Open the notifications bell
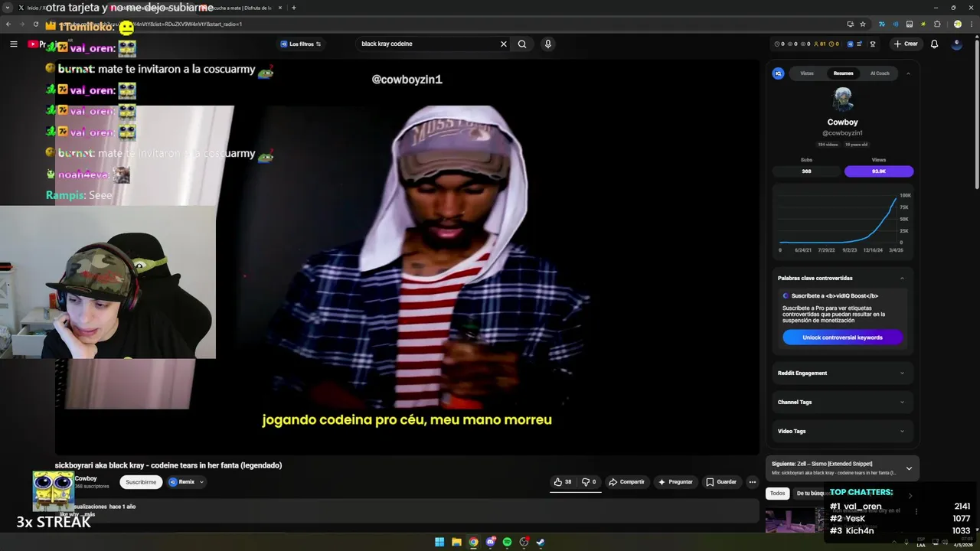 934,44
